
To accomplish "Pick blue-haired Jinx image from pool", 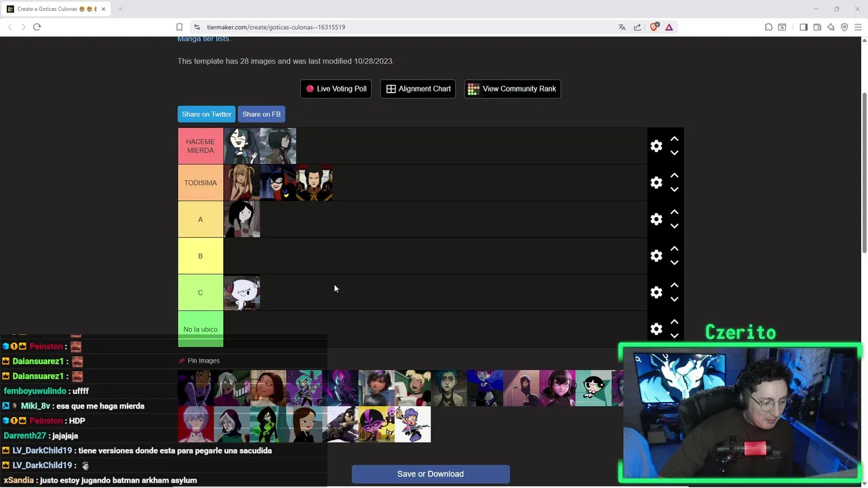I will tap(449, 388).
